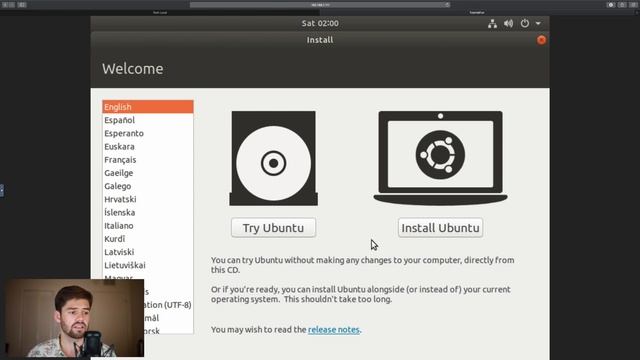Select Lietuviškai in the language list
The image size is (640, 360).
(x=148, y=265)
